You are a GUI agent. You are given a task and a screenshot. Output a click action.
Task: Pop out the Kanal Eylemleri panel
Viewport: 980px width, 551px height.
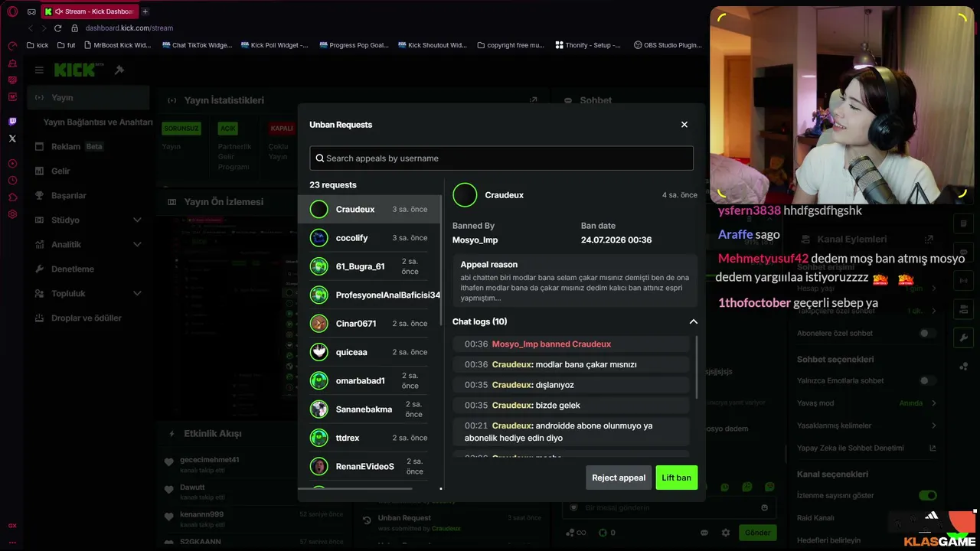(929, 240)
